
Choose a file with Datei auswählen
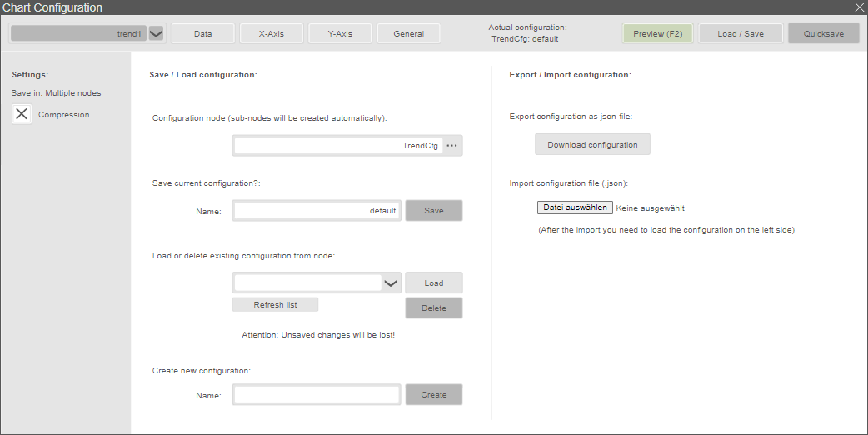pos(575,207)
